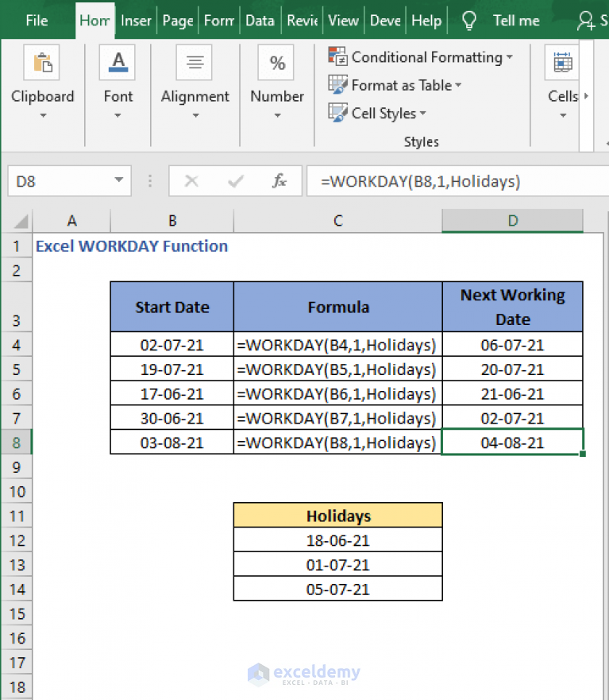Open the Font group icon

(x=118, y=63)
